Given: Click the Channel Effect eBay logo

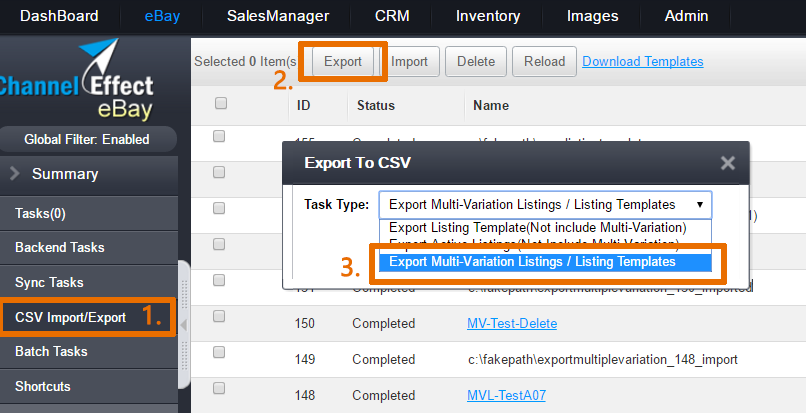Looking at the screenshot, I should [x=77, y=80].
